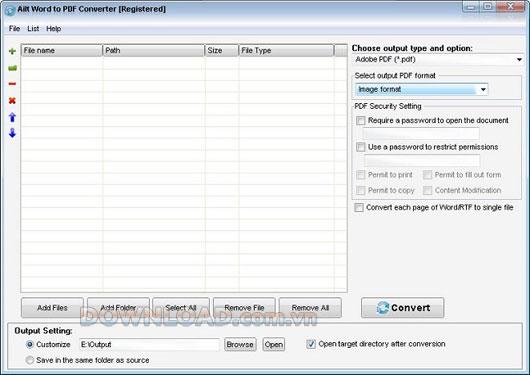Screen dimensions: 530x375
Task: Click the Add Files button
Action: tap(52, 308)
